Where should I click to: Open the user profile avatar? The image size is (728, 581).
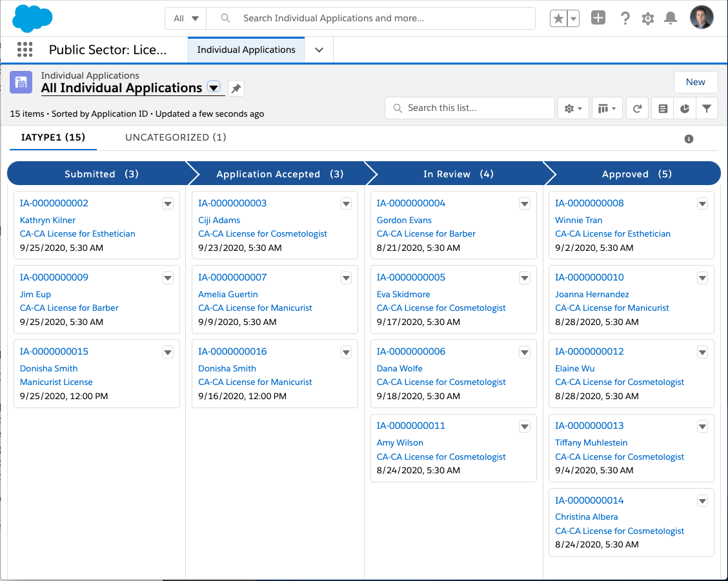tap(702, 18)
